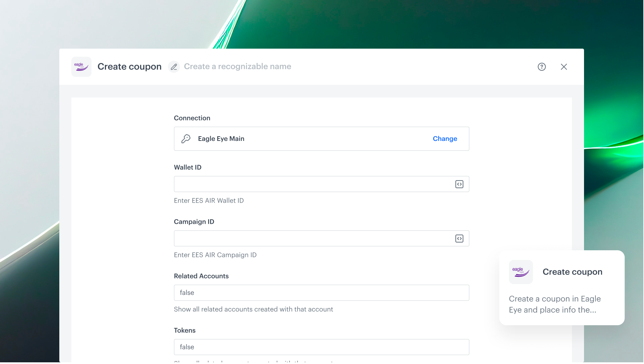Click the truncated description text on the info card

pos(555,304)
